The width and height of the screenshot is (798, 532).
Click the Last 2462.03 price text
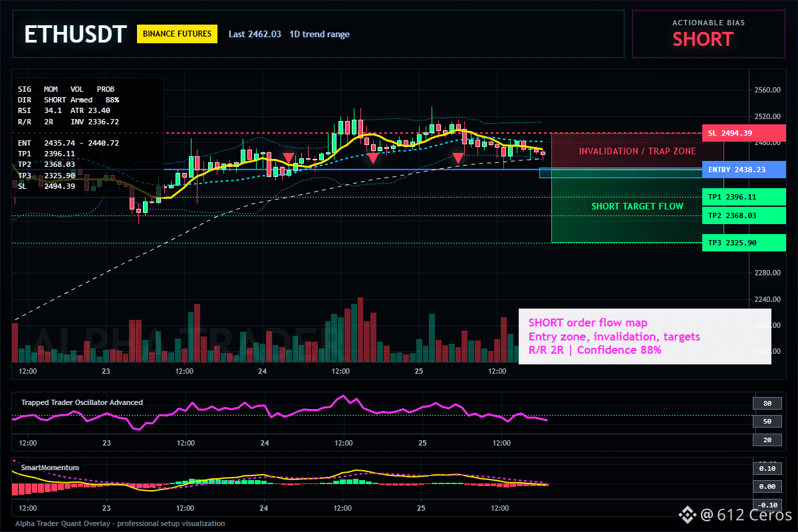(x=255, y=35)
